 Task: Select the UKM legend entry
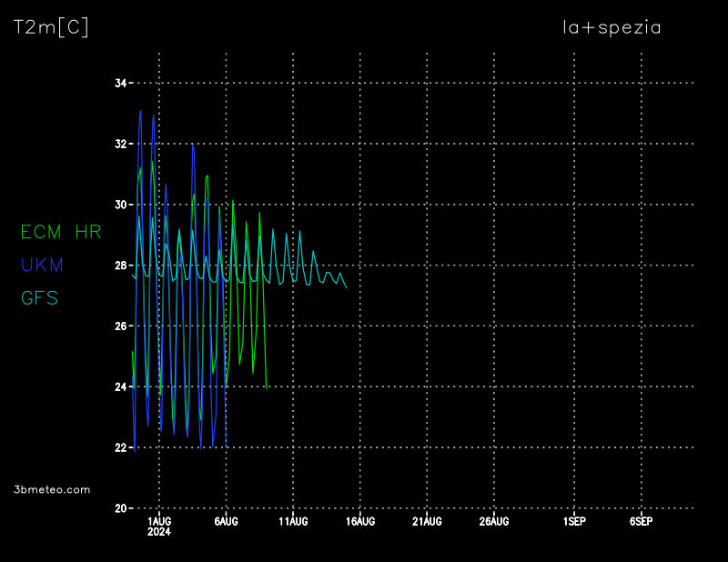[42, 265]
